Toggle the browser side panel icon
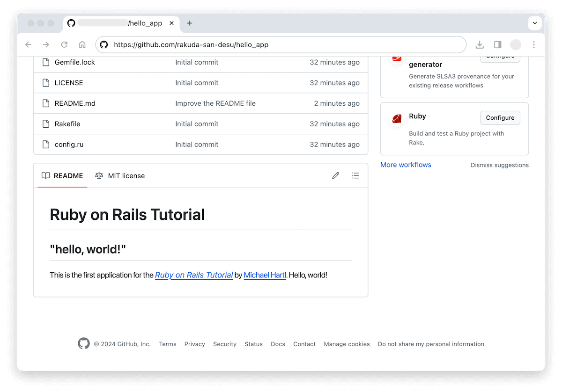The width and height of the screenshot is (562, 392). click(497, 45)
